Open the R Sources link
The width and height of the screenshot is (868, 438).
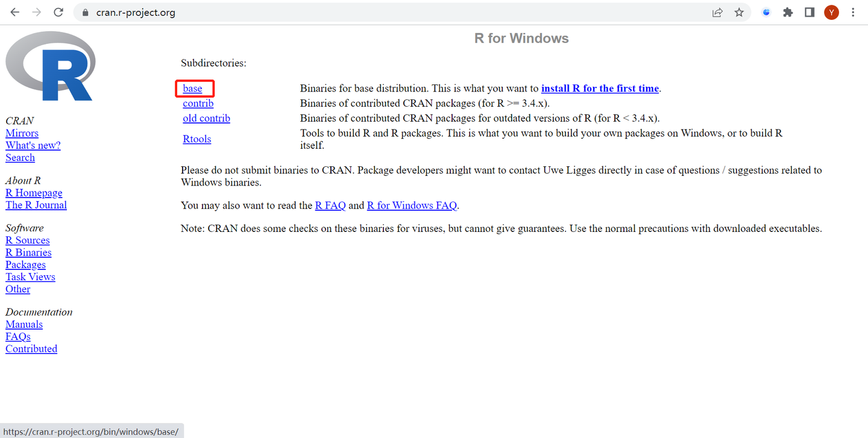click(28, 240)
